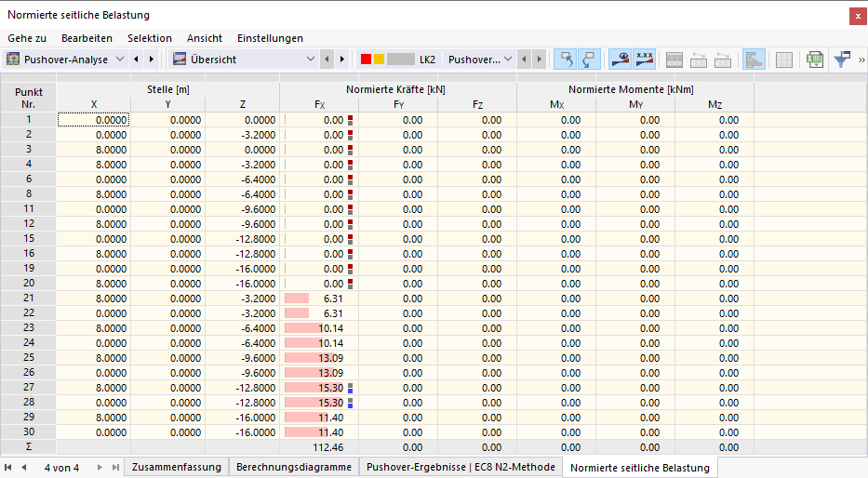The height and width of the screenshot is (478, 868).
Task: Toggle the x.xx result values display button
Action: 645,60
